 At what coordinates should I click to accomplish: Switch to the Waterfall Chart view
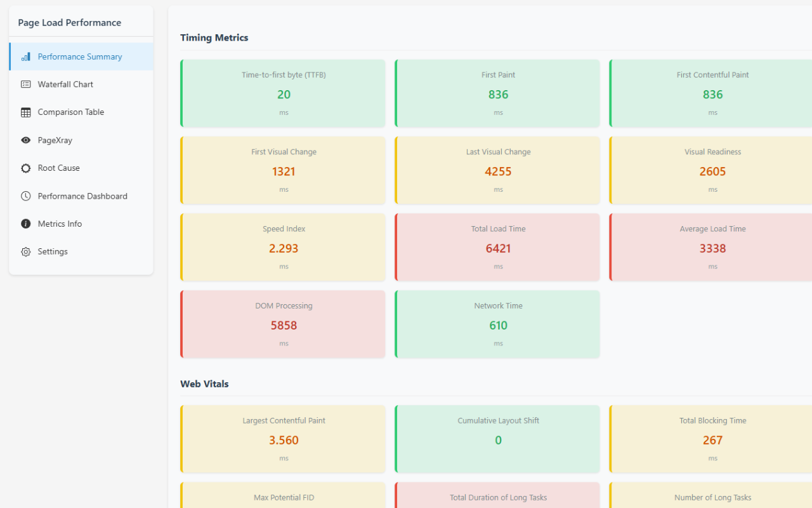(x=81, y=84)
